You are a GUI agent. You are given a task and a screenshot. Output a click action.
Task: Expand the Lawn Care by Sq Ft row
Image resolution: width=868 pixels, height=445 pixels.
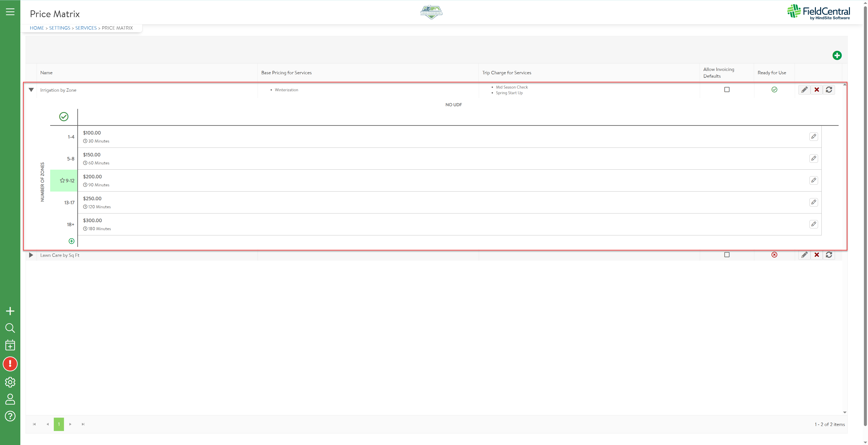(x=31, y=255)
